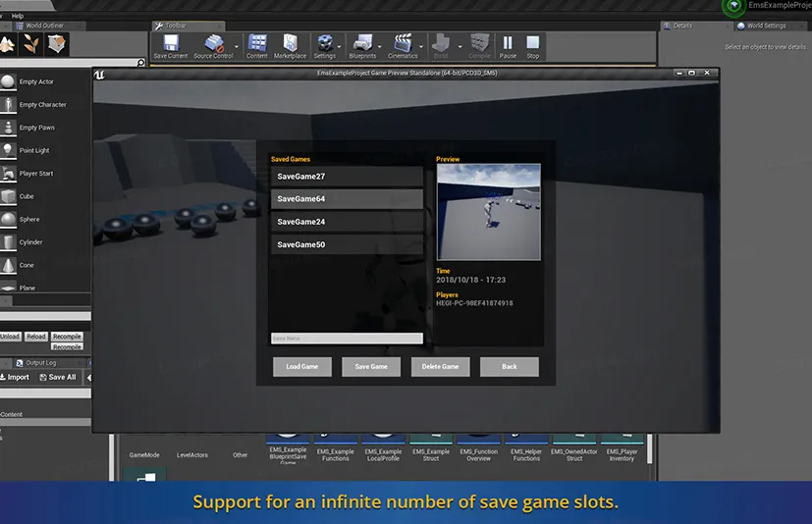Switch to Geometry editing mode icon
Image resolution: width=812 pixels, height=524 pixels.
pyautogui.click(x=56, y=44)
